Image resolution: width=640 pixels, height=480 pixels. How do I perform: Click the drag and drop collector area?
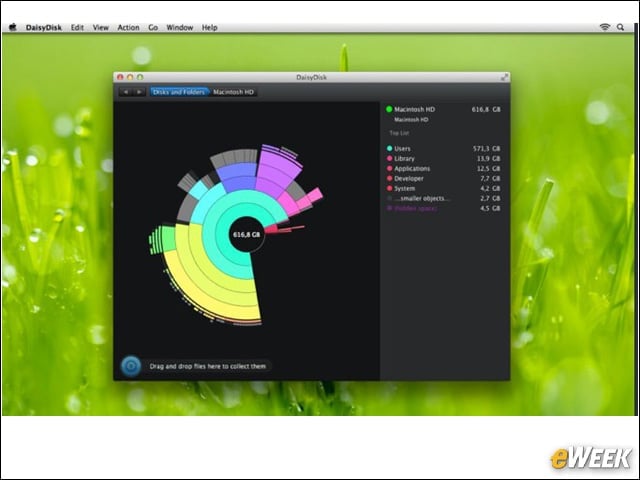208,366
